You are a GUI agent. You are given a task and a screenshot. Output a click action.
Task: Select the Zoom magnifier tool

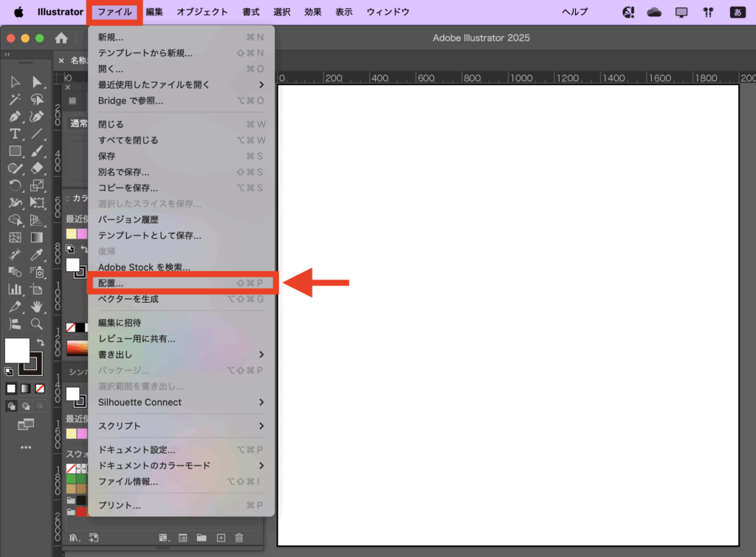tap(37, 324)
